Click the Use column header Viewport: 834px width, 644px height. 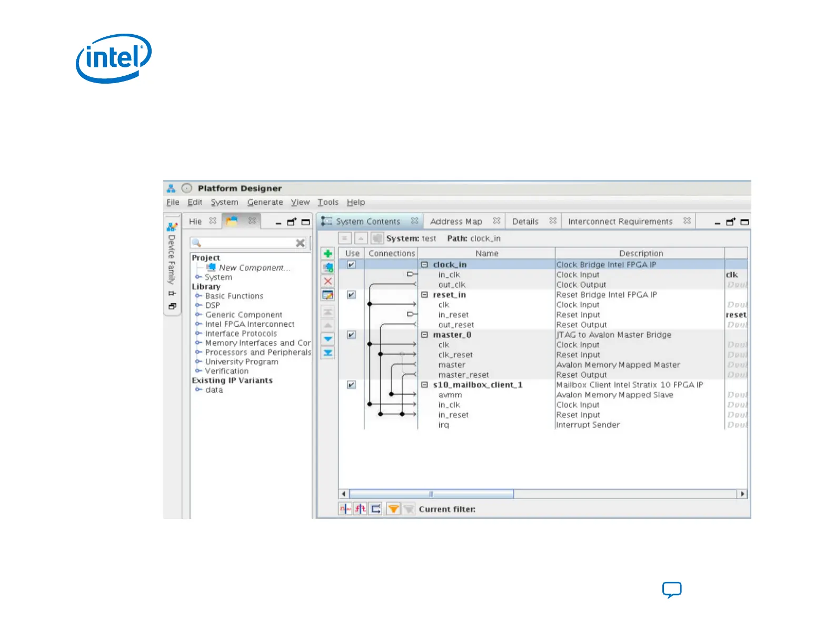click(x=352, y=253)
